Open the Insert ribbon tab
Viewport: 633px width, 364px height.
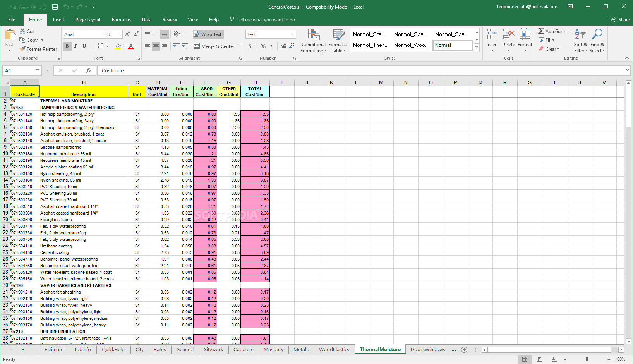pos(58,20)
